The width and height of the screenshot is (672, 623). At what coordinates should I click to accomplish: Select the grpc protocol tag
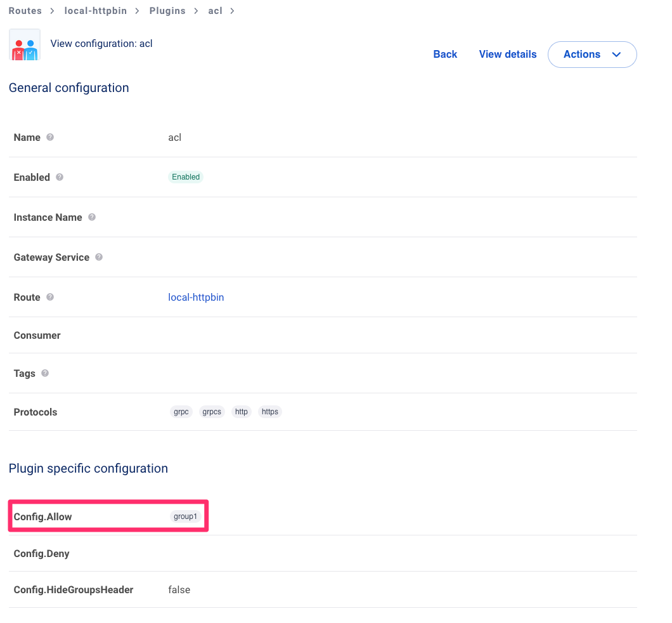(181, 412)
